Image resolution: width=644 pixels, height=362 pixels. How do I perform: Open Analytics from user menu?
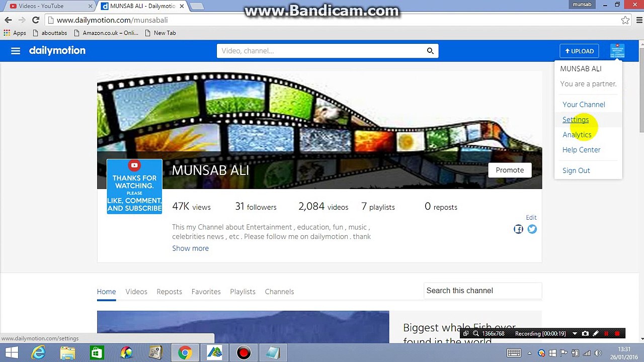[x=577, y=135]
